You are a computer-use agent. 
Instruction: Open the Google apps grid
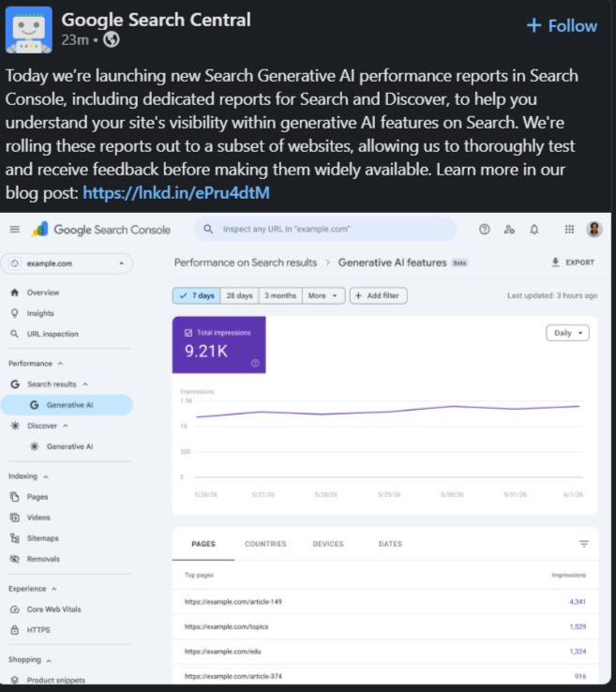569,229
